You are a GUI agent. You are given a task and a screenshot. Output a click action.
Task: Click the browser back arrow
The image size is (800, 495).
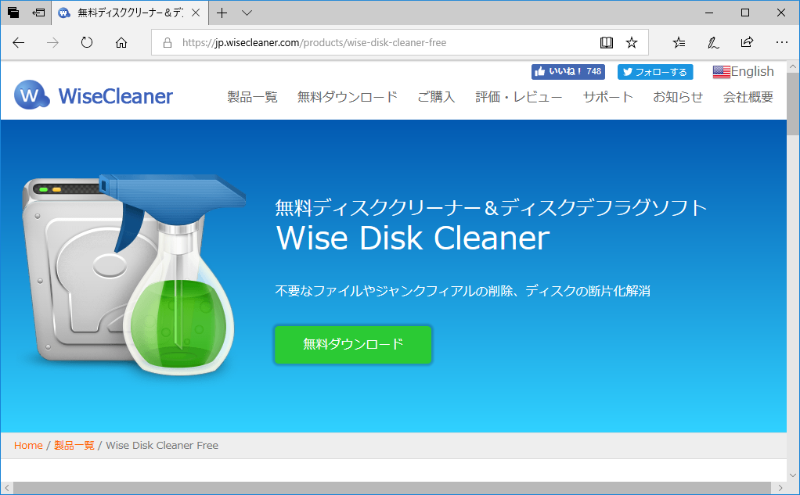[x=18, y=42]
